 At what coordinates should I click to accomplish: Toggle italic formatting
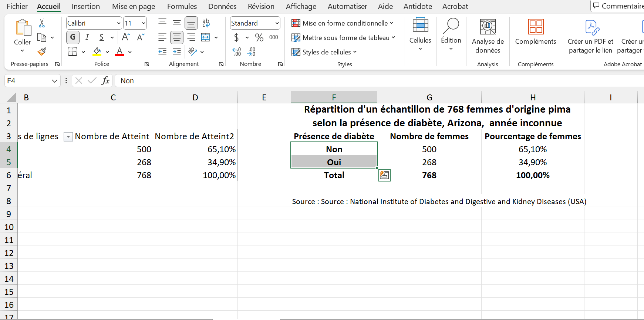point(87,37)
